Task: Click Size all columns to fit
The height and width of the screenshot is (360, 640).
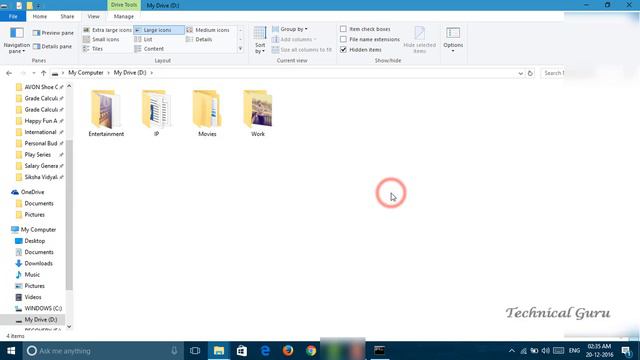Action: (x=302, y=49)
